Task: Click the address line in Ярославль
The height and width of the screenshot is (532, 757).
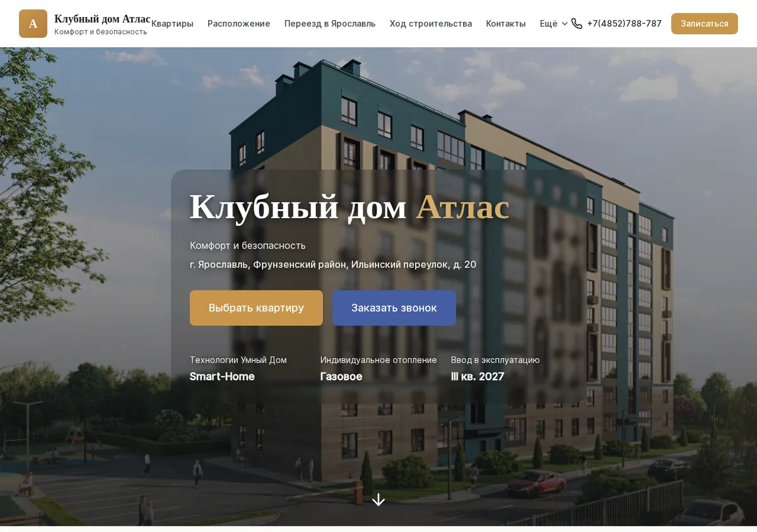Action: click(x=333, y=264)
